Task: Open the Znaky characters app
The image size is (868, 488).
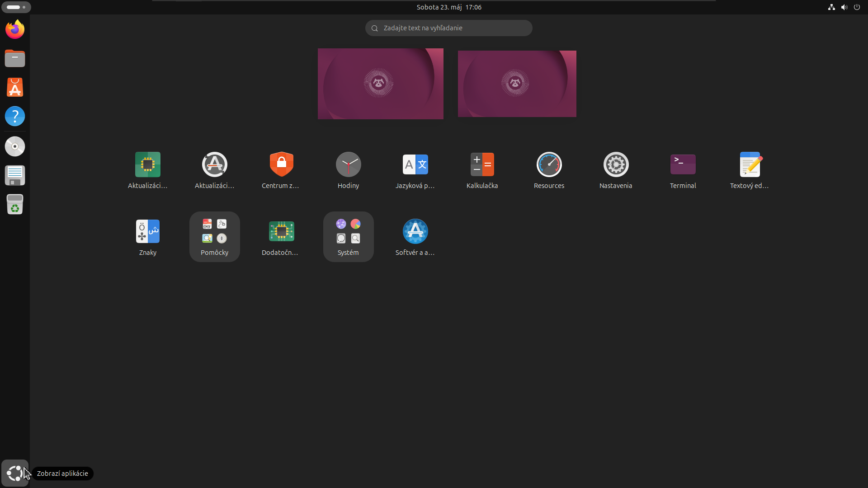Action: click(148, 237)
